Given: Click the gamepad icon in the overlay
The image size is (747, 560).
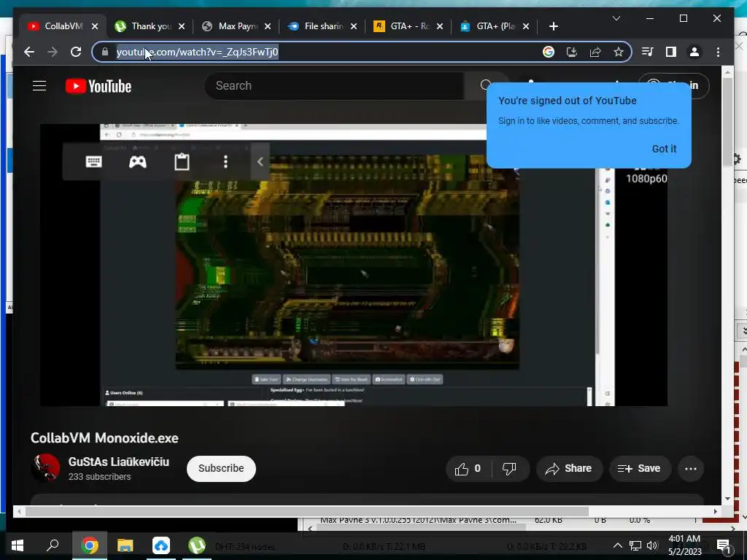Looking at the screenshot, I should tap(138, 162).
